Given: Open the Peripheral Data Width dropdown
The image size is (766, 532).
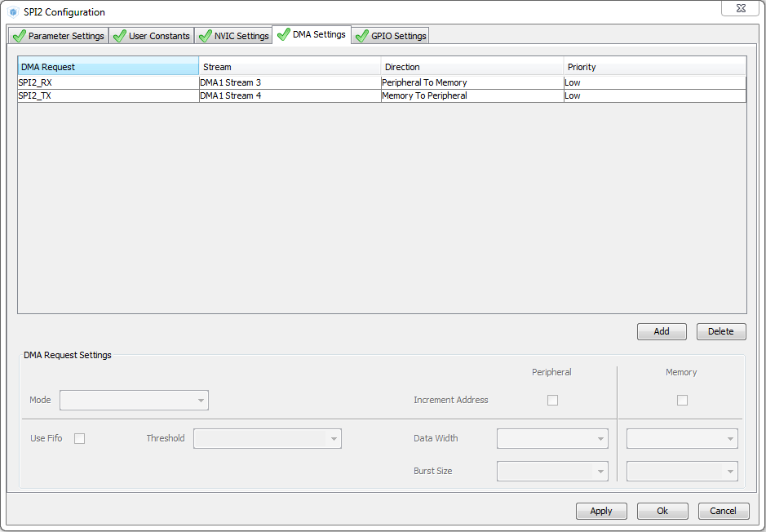Looking at the screenshot, I should 552,439.
